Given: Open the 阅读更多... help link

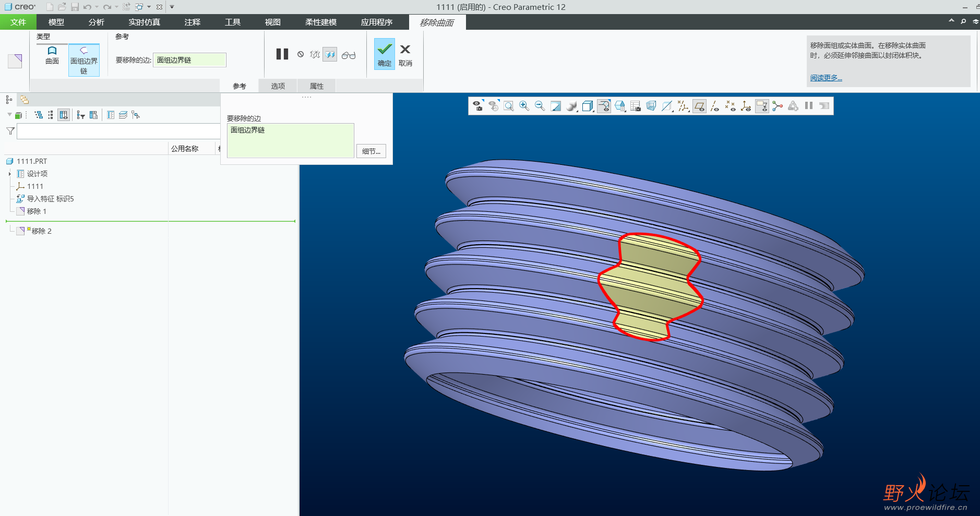Looking at the screenshot, I should [x=826, y=78].
